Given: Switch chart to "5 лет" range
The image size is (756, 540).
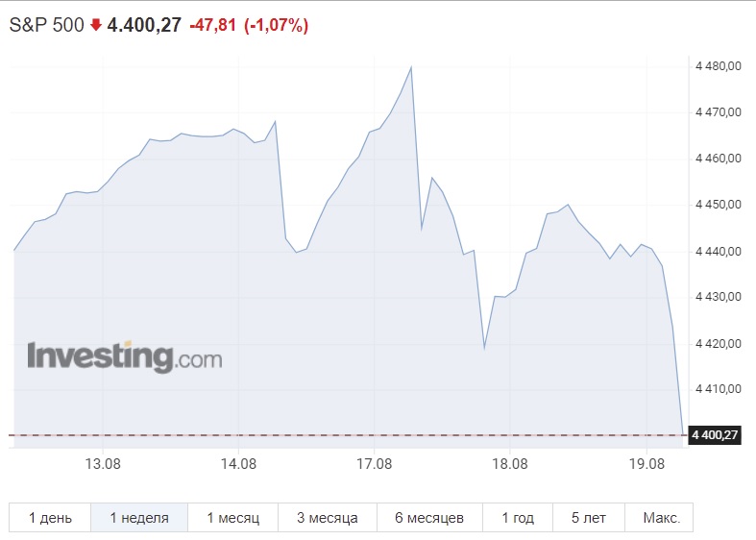Looking at the screenshot, I should (589, 517).
